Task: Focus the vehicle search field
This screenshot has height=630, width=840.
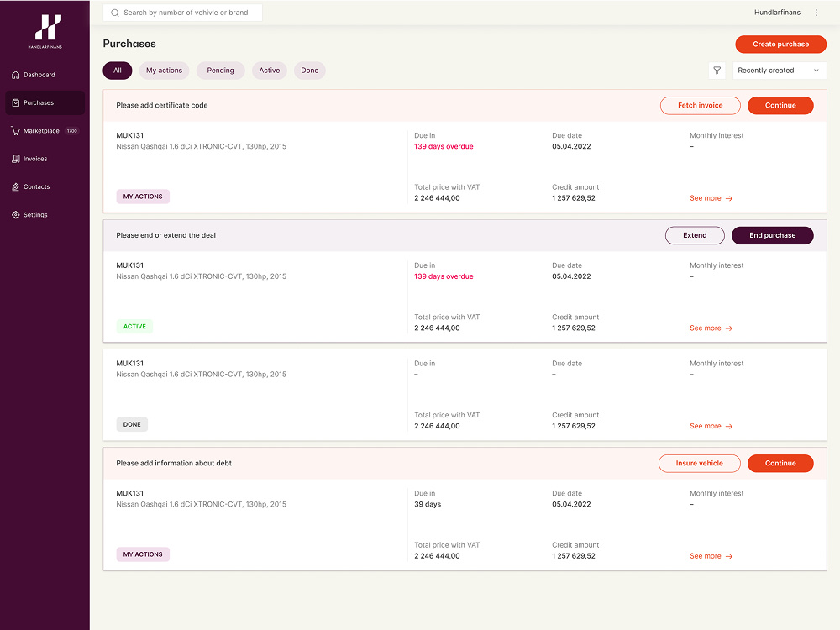Action: point(182,13)
